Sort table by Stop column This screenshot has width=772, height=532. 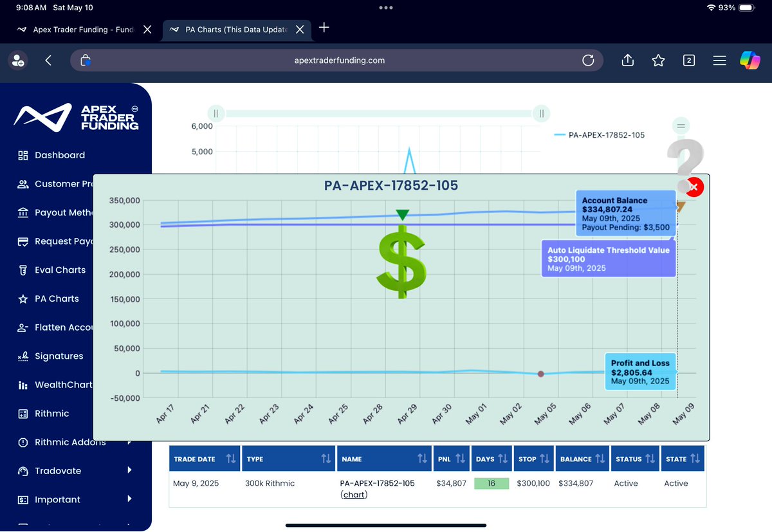[533, 459]
